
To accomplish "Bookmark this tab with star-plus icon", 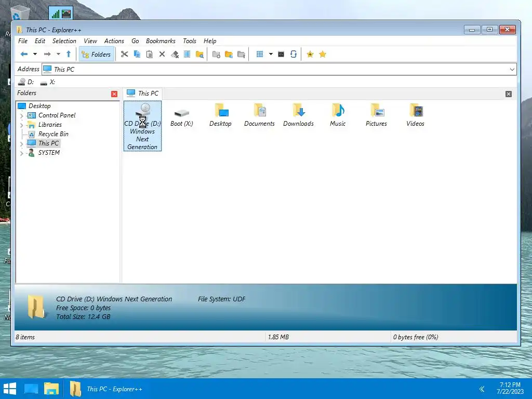I will coord(310,54).
